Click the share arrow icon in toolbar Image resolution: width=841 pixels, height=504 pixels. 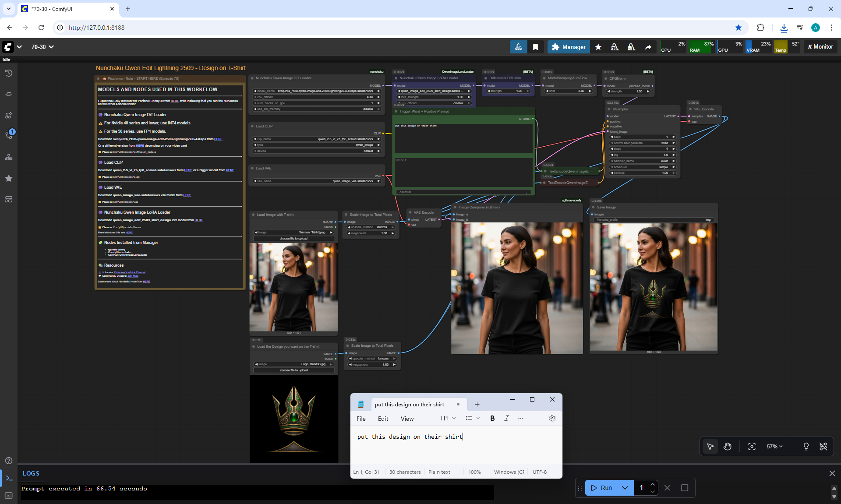(648, 47)
